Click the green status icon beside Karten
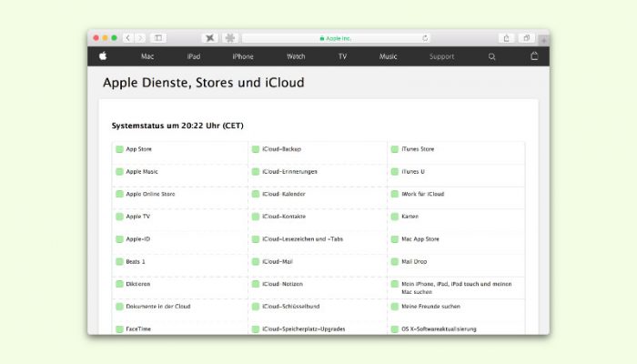The image size is (637, 364). click(394, 217)
